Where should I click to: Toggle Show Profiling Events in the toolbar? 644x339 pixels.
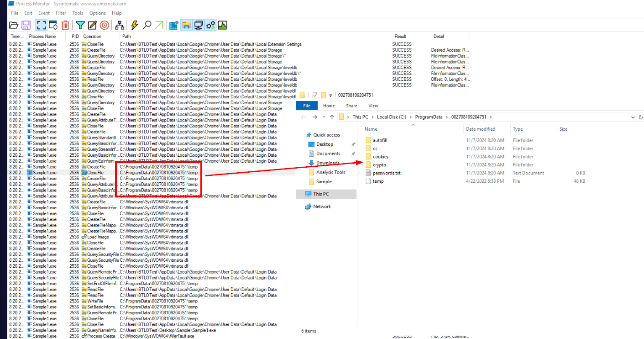[x=222, y=25]
